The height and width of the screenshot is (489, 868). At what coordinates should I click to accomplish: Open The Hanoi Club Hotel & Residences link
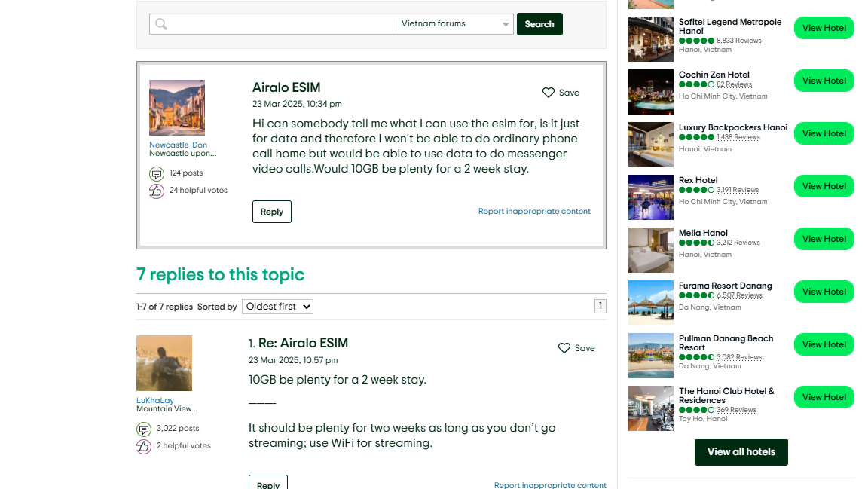726,396
